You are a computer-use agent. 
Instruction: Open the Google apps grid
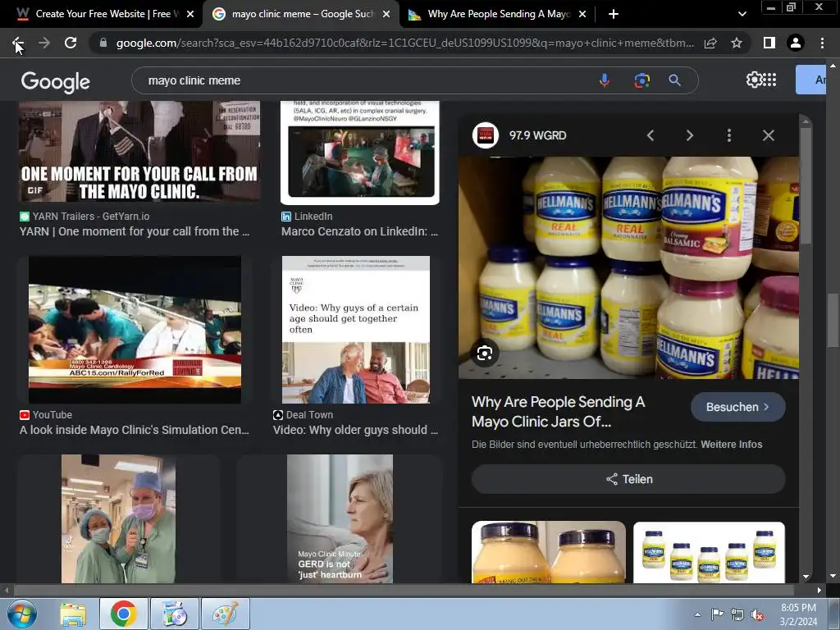tap(769, 80)
